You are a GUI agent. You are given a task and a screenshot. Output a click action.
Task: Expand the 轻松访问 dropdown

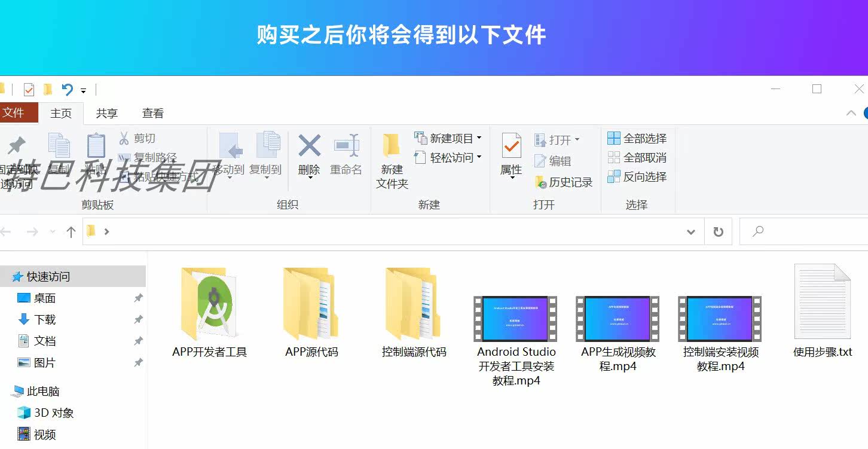479,158
